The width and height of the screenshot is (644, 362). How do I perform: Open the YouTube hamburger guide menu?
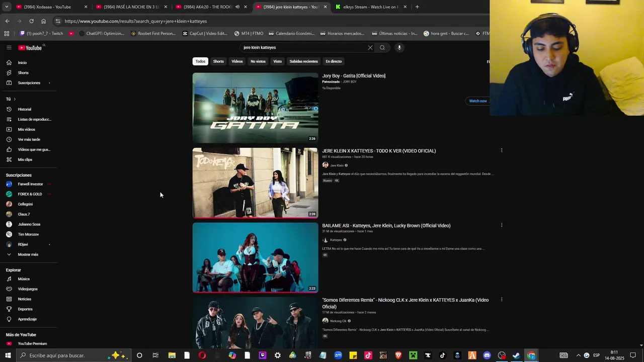(9, 48)
